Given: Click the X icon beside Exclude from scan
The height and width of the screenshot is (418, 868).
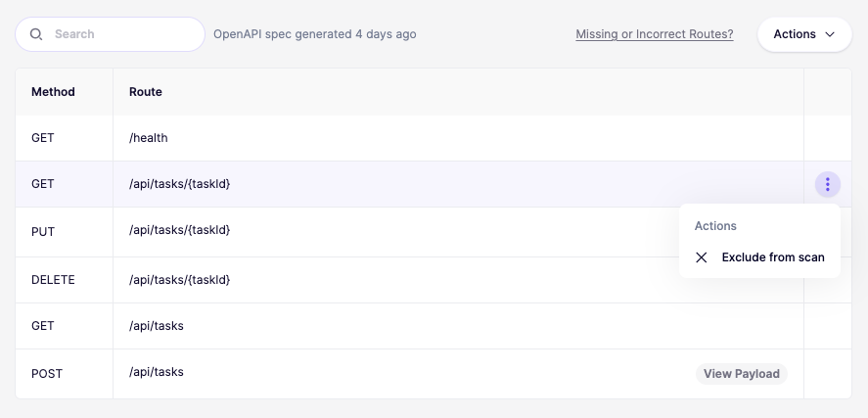Looking at the screenshot, I should 702,257.
